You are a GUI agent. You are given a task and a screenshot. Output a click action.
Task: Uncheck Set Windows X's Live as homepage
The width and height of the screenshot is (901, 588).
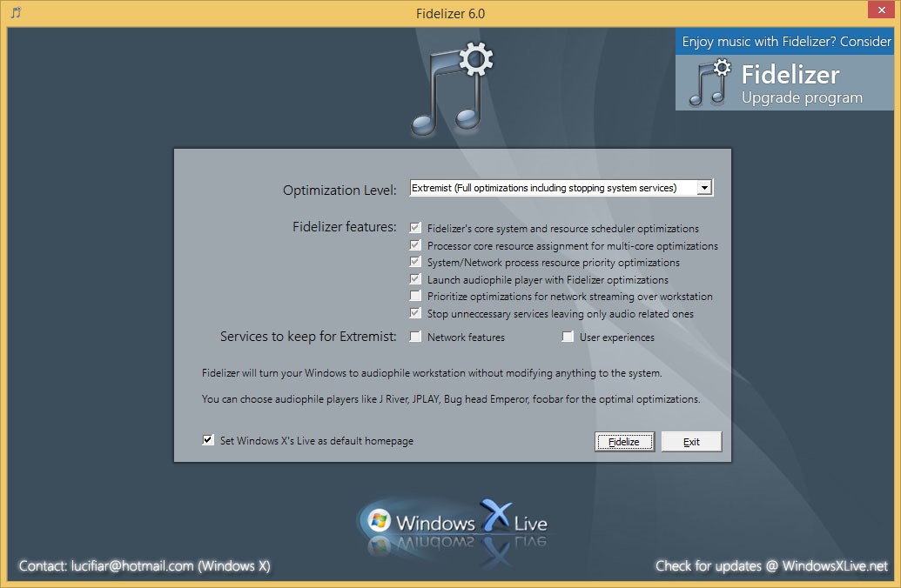click(208, 440)
